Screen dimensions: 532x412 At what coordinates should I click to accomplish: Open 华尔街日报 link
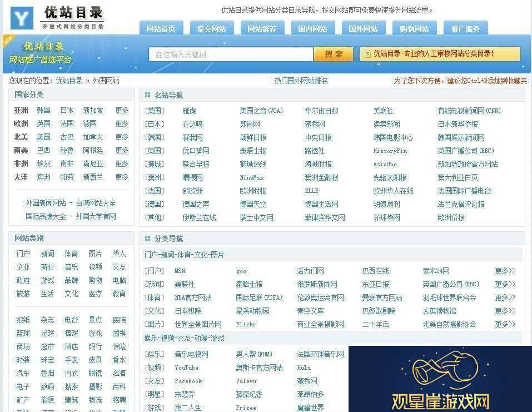coord(321,111)
